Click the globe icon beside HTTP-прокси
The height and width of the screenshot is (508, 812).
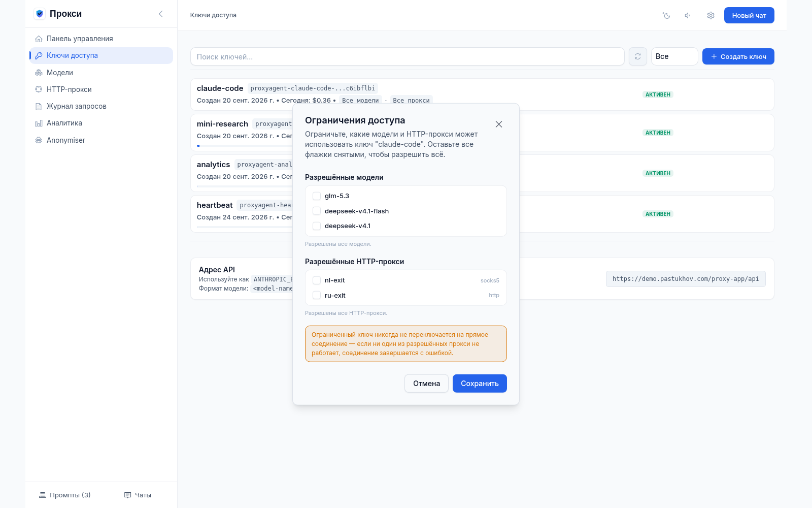tap(39, 89)
